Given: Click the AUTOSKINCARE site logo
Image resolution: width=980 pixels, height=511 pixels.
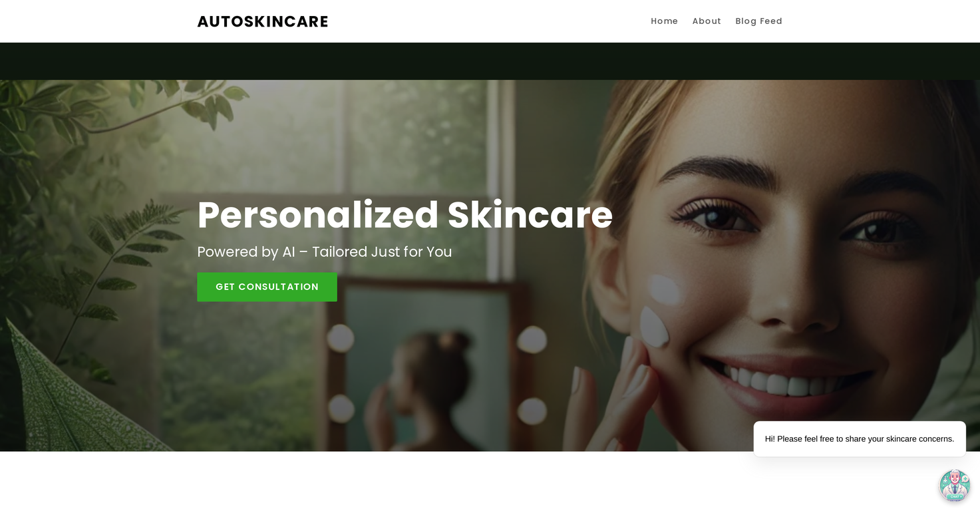Looking at the screenshot, I should click(263, 21).
